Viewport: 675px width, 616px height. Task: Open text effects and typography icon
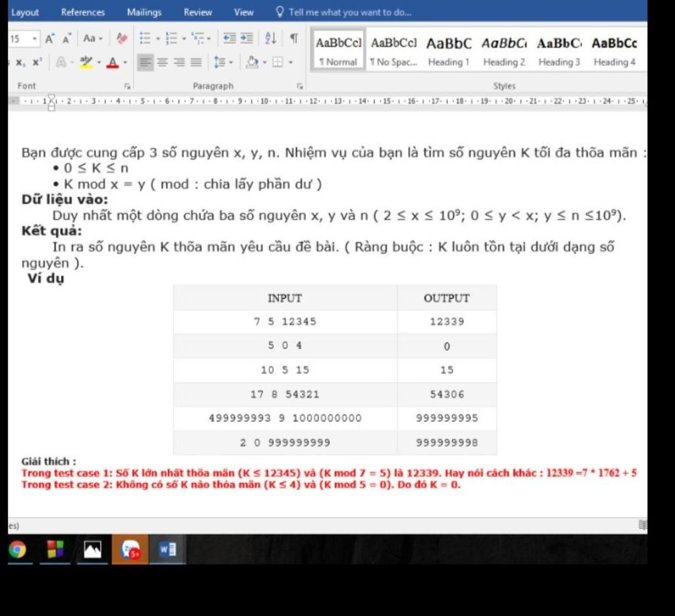[61, 63]
